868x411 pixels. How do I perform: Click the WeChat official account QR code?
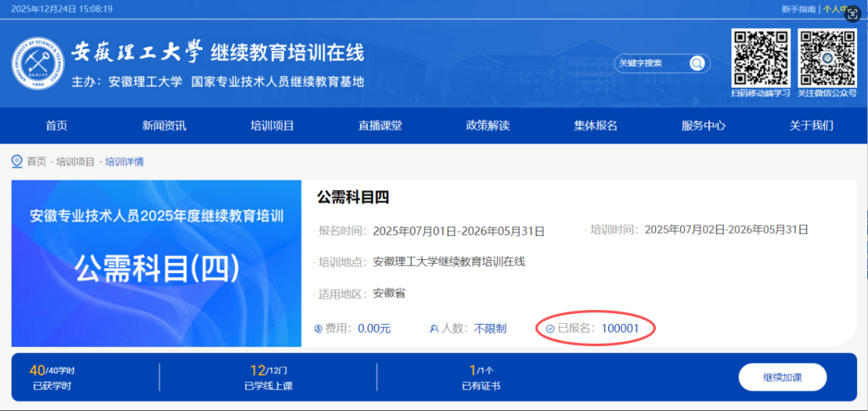826,58
